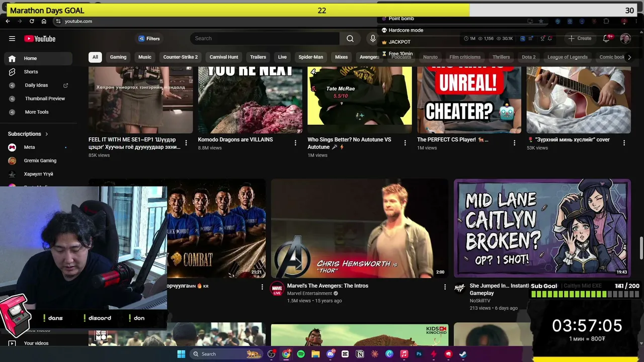Open Photoshop from the taskbar
This screenshot has height=362, width=644.
click(x=419, y=354)
